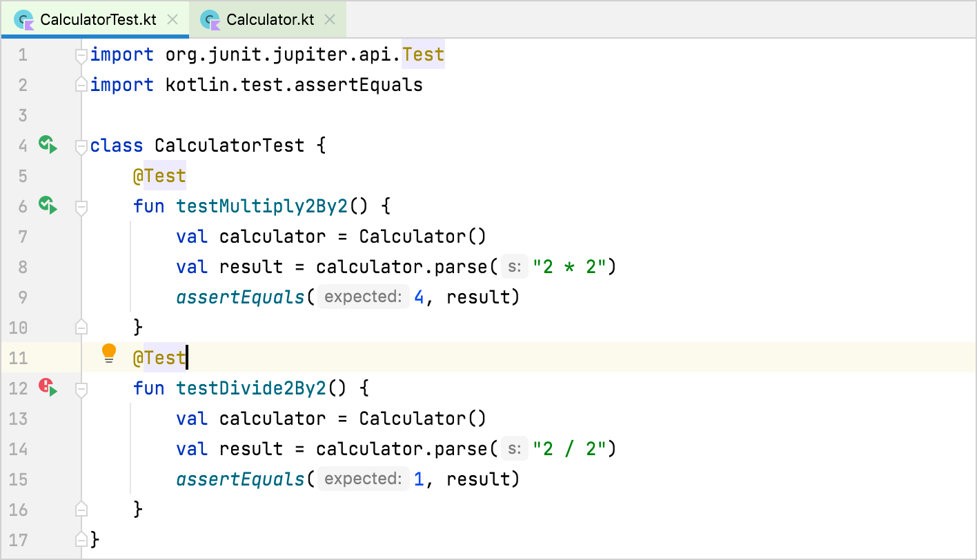977x560 pixels.
Task: Close the CalculatorTest.kt tab
Action: (x=173, y=20)
